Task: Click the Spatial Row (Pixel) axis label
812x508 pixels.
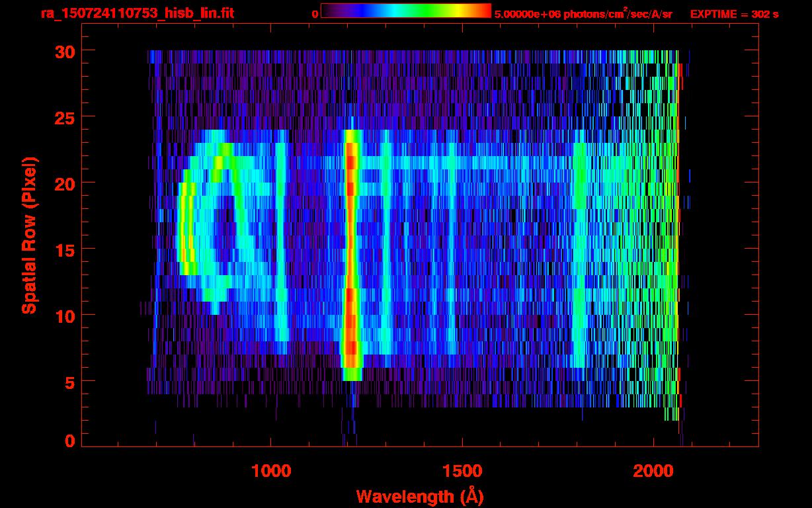Action: tap(29, 235)
